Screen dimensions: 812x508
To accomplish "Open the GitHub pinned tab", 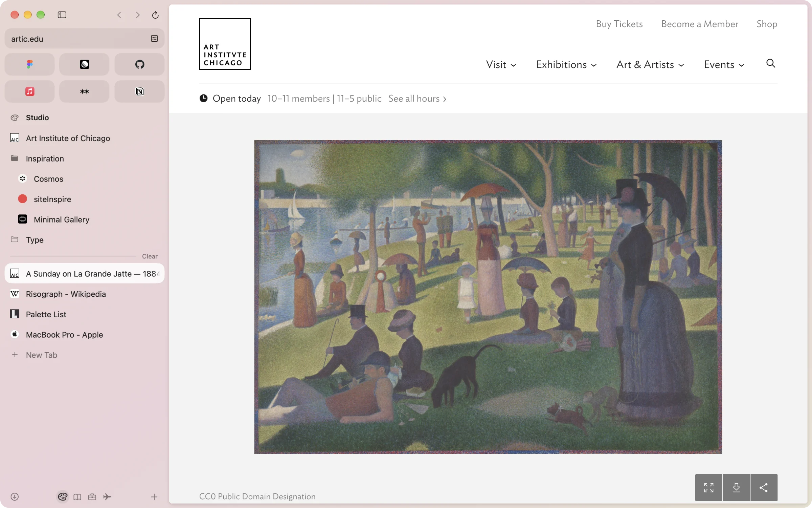I will tap(139, 64).
